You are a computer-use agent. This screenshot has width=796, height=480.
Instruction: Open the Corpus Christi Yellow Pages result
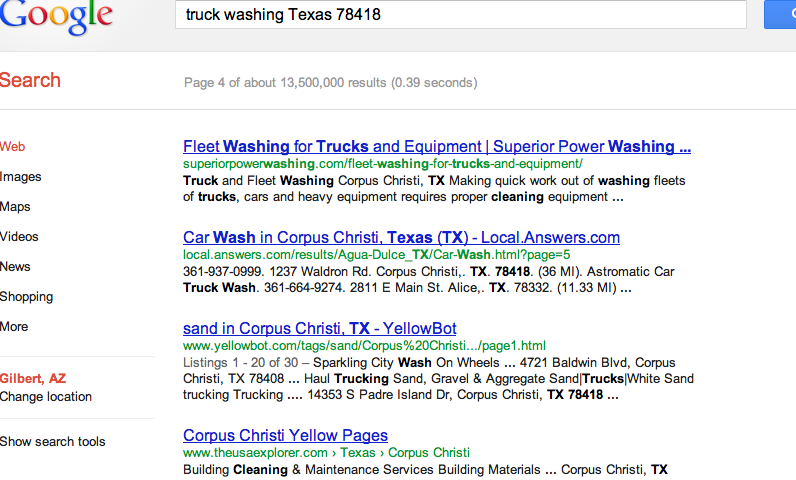(x=285, y=436)
